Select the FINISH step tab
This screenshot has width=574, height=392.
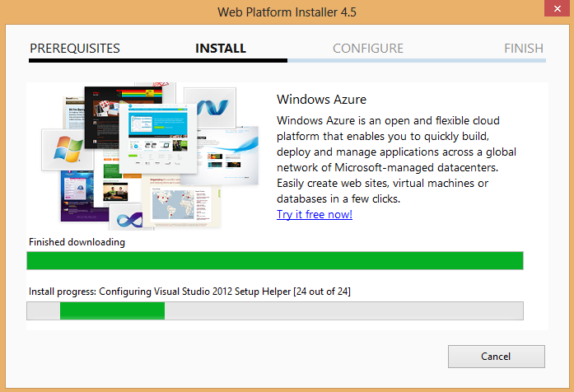[524, 49]
